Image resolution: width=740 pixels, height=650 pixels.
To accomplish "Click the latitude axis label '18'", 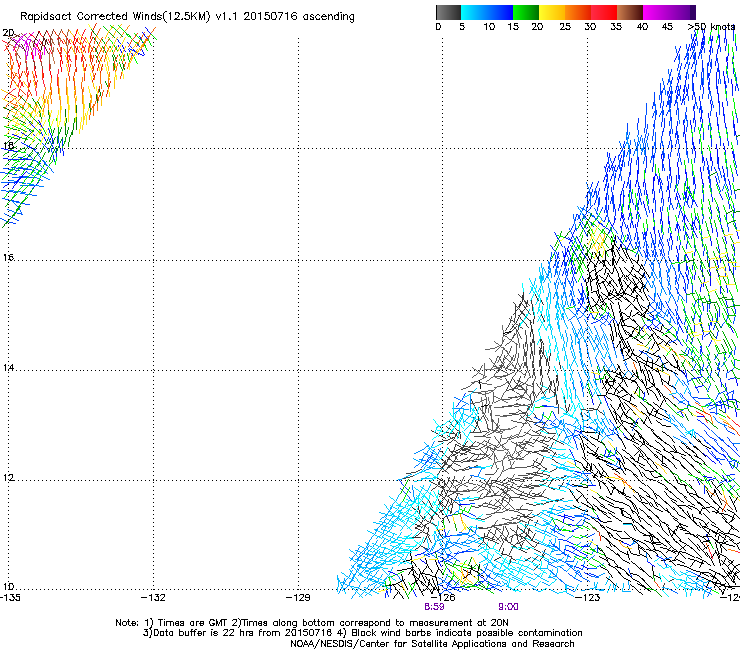I will point(8,145).
